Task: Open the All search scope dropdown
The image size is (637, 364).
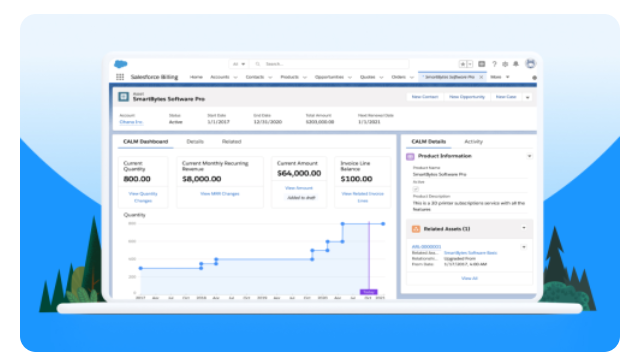Action: click(x=238, y=64)
